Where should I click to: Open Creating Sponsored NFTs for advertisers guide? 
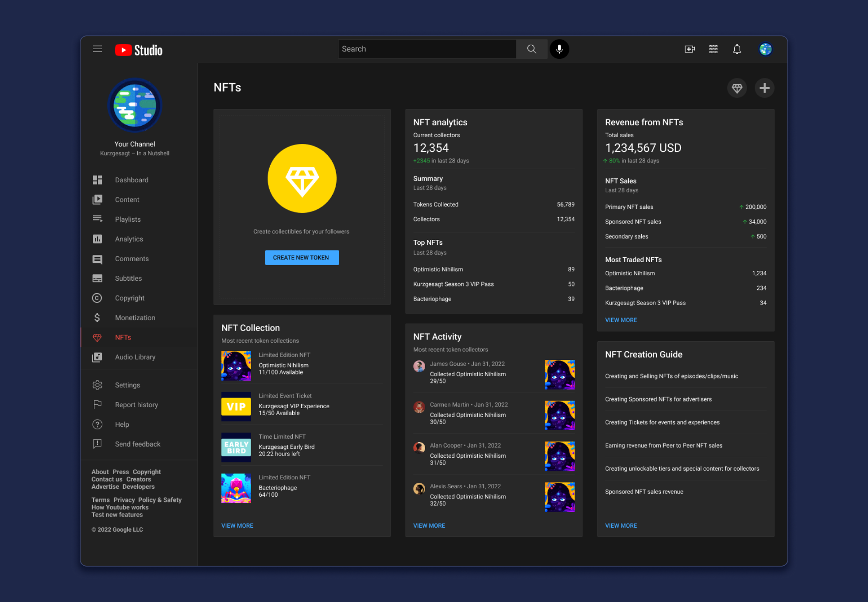click(659, 399)
